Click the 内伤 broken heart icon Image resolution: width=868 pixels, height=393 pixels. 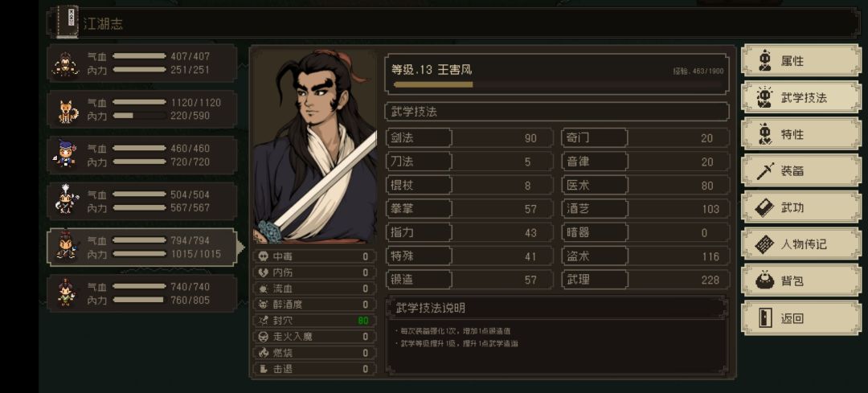coord(264,272)
